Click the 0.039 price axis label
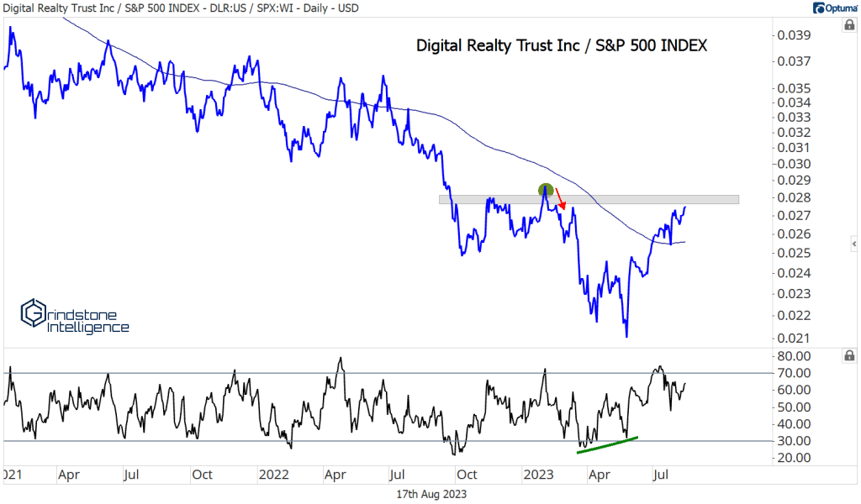This screenshot has width=861, height=504. (794, 35)
